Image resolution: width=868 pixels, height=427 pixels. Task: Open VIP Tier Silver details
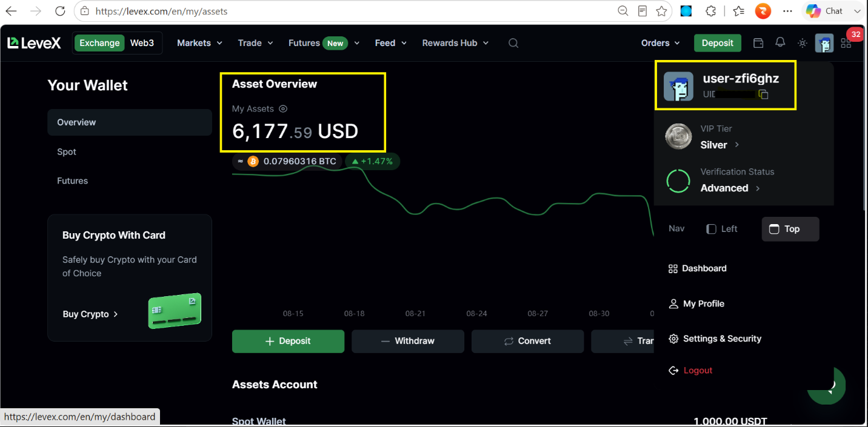719,145
